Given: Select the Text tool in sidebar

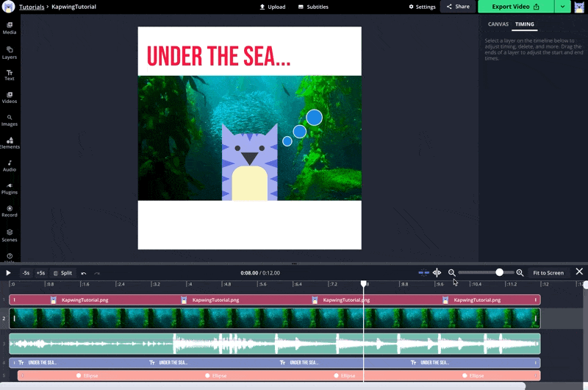Looking at the screenshot, I should 10,74.
